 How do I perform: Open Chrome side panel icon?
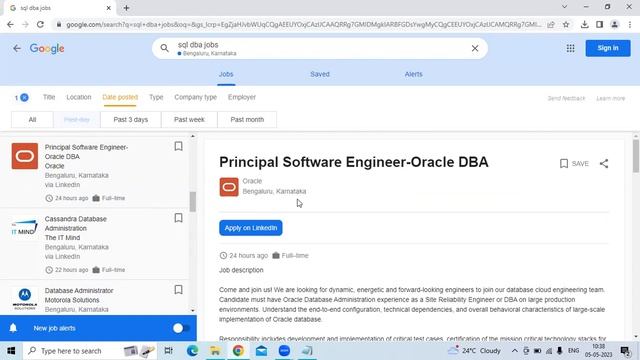pyautogui.click(x=599, y=24)
